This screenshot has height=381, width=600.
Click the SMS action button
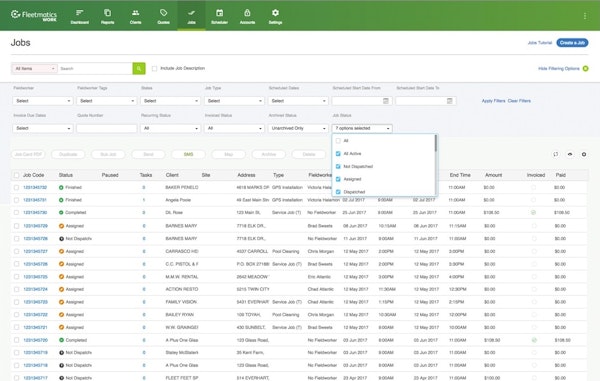tap(188, 154)
